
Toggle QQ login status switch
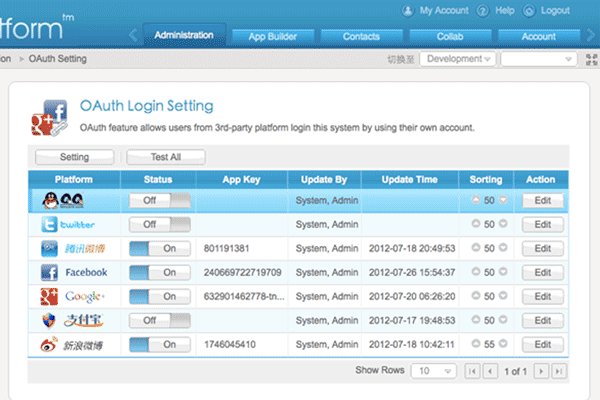tap(160, 201)
